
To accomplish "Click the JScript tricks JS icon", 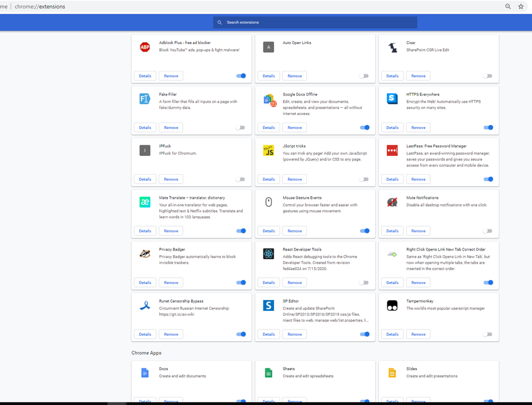I will 269,150.
